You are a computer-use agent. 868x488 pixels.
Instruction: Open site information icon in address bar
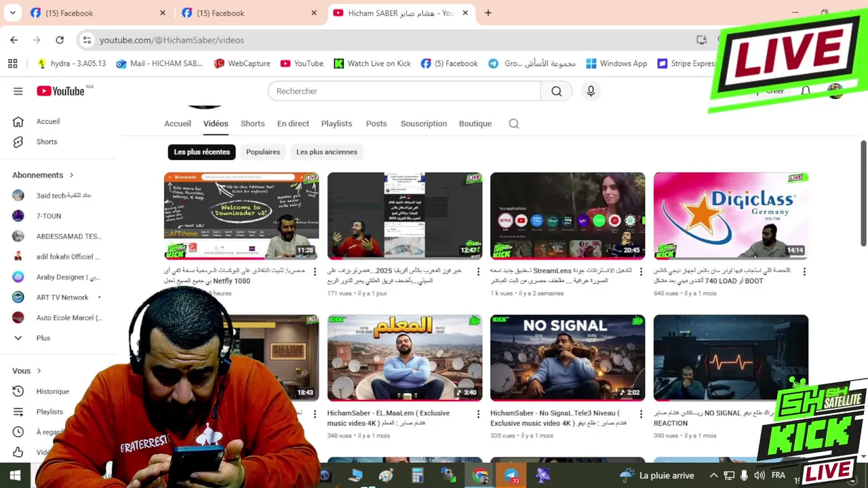87,40
